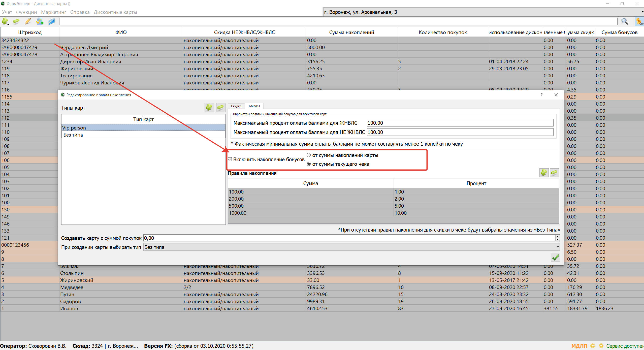Click max percent field for ЖНВЛС
Viewport: 644px width, 350px height.
[x=460, y=123]
